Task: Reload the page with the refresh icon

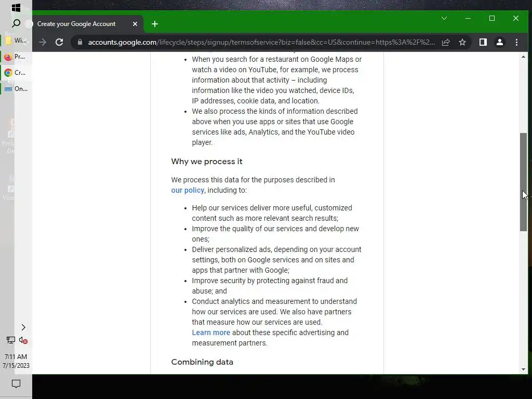Action: pos(59,42)
